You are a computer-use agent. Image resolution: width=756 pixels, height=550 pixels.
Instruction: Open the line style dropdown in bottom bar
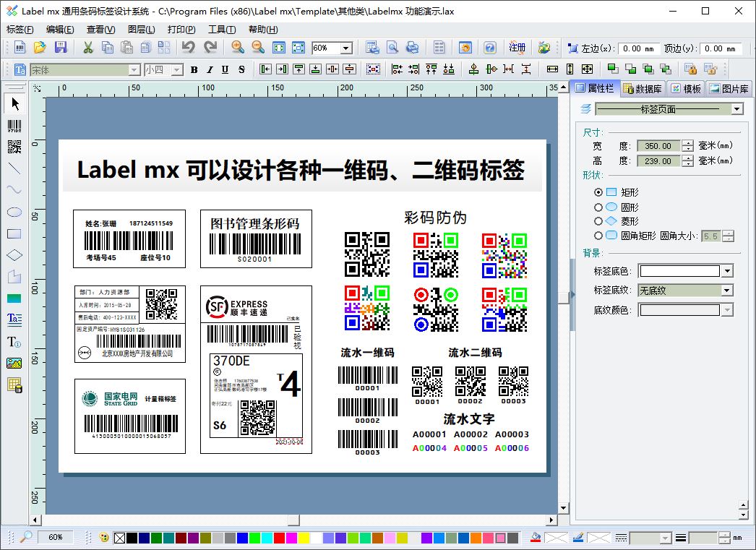pyautogui.click(x=666, y=538)
